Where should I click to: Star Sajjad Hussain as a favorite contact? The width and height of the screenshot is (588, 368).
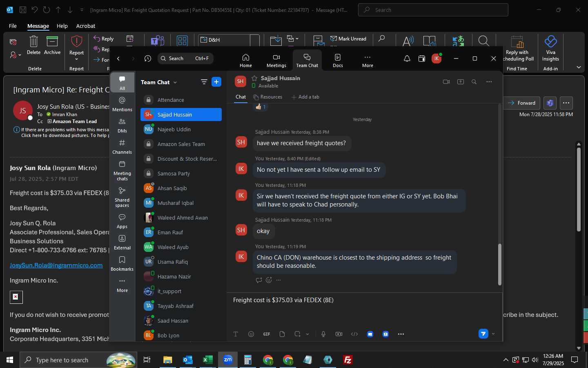pos(254,78)
